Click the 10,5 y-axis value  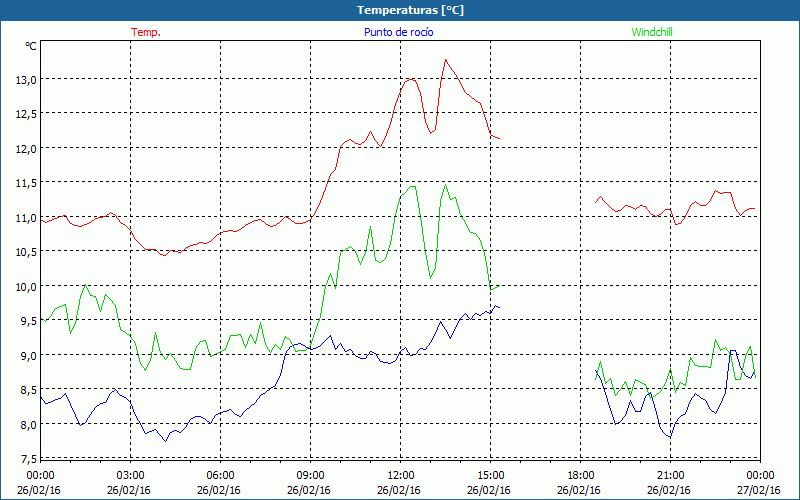[26, 252]
